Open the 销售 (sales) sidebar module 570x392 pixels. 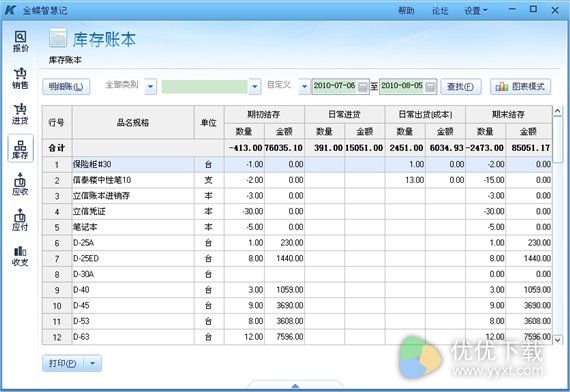point(20,78)
